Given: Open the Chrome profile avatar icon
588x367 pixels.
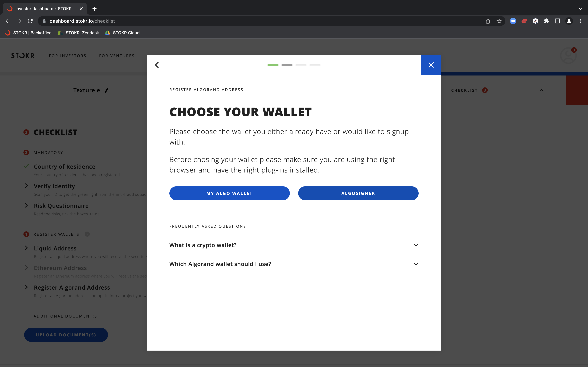Looking at the screenshot, I should click(569, 21).
